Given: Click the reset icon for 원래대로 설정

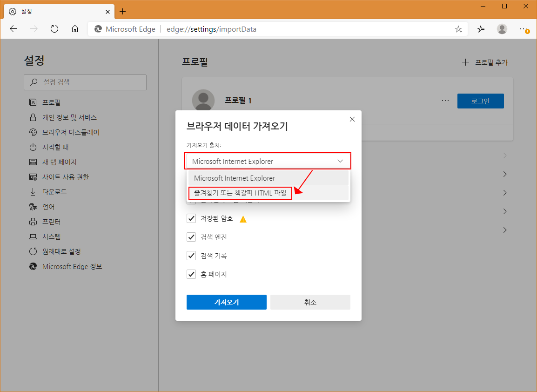Looking at the screenshot, I should (33, 251).
